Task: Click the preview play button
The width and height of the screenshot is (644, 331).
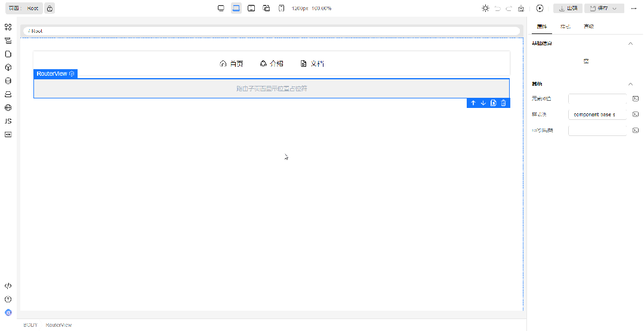Action: click(540, 8)
